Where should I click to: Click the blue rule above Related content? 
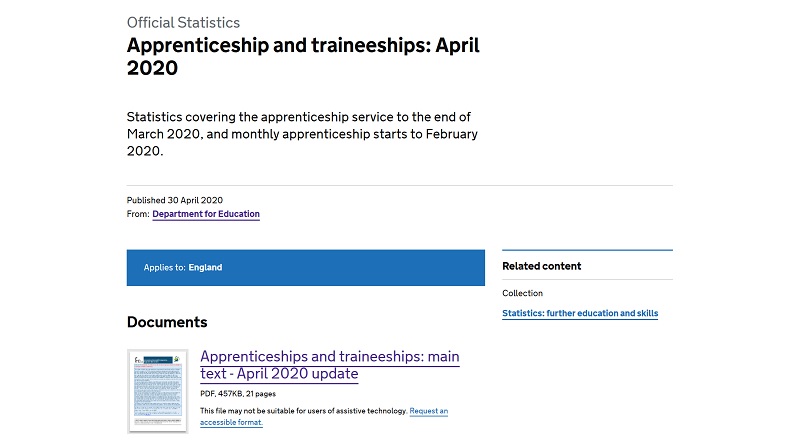pos(587,250)
